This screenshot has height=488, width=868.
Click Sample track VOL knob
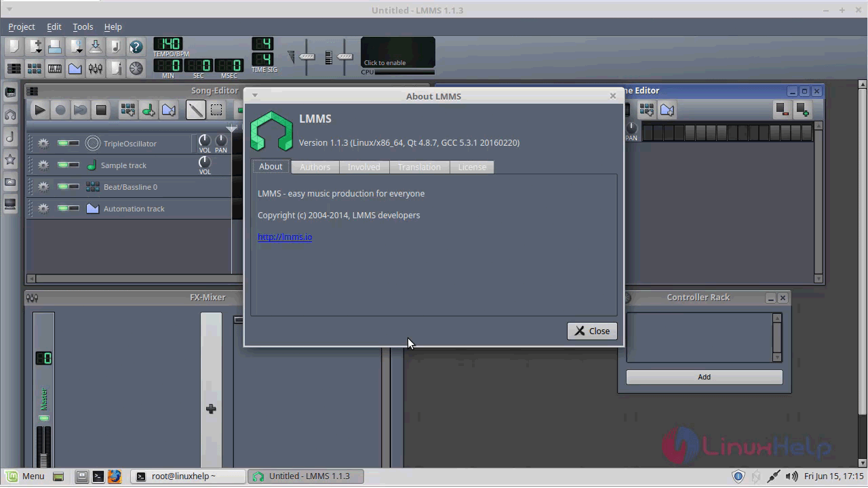(x=204, y=162)
